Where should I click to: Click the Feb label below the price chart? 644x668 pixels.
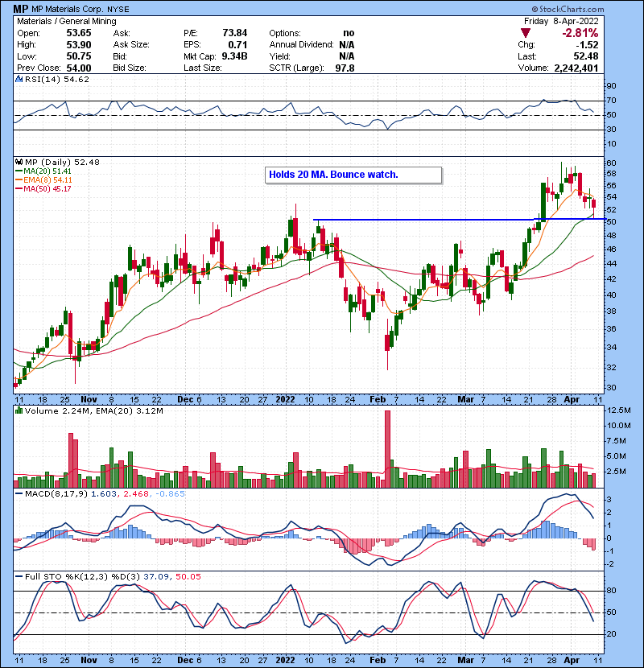(x=378, y=400)
